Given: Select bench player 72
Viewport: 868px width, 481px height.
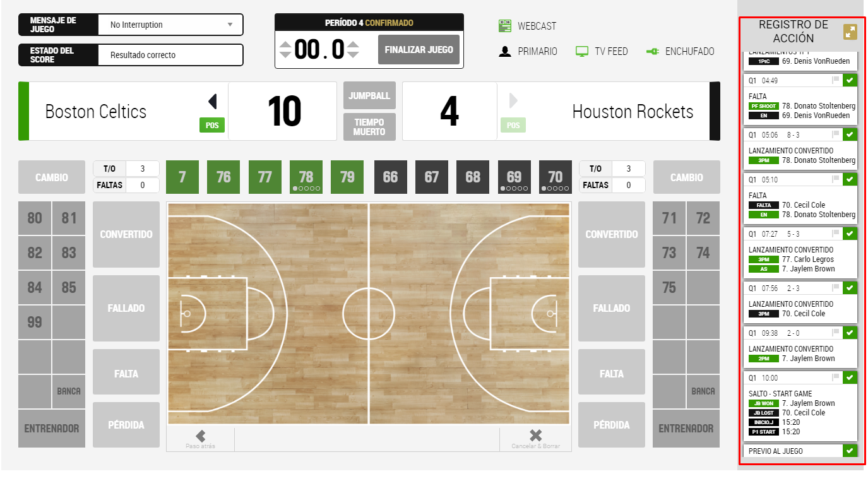Looking at the screenshot, I should tap(703, 218).
